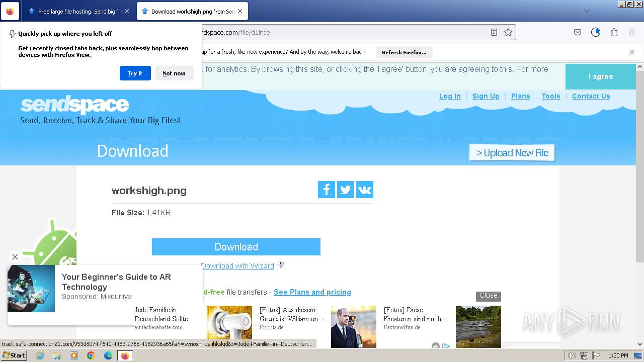Click the AdChoices icon in ad bar
The image size is (644, 362).
[445, 345]
